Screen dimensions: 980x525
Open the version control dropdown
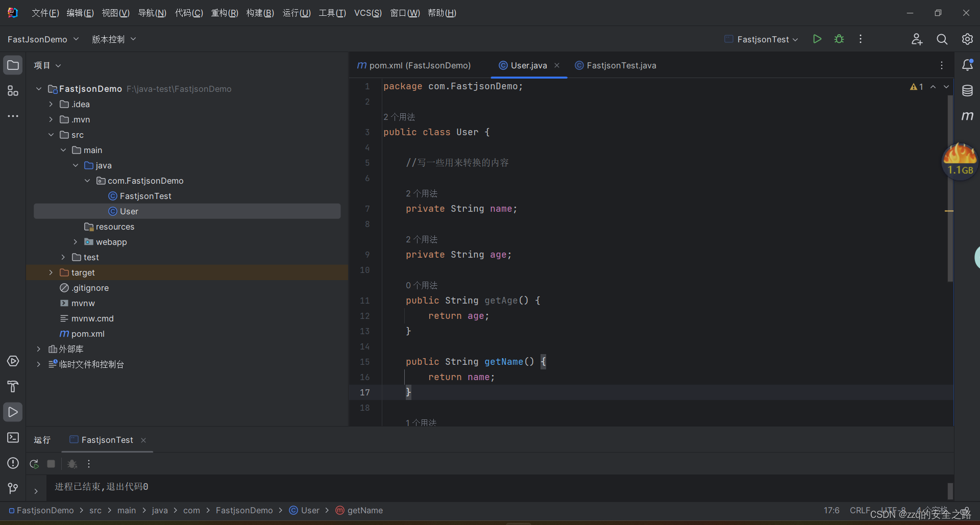click(114, 39)
